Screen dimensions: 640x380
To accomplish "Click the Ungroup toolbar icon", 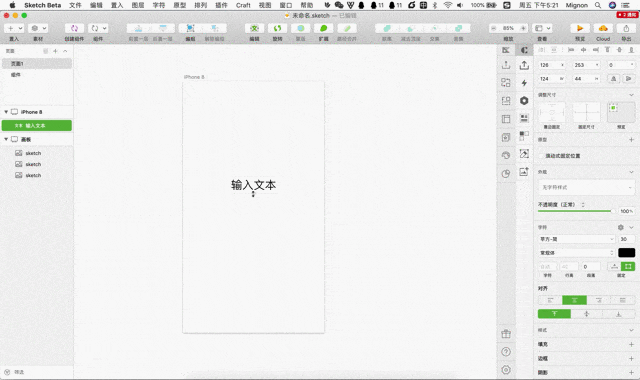I will (x=215, y=28).
